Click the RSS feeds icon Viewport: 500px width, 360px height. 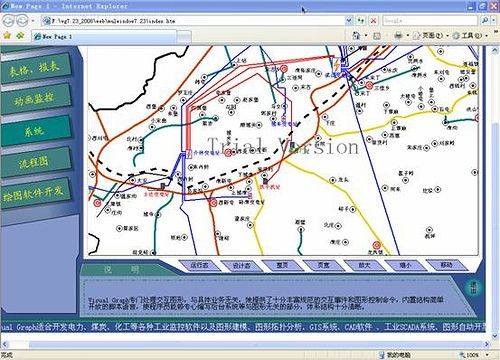(x=377, y=36)
